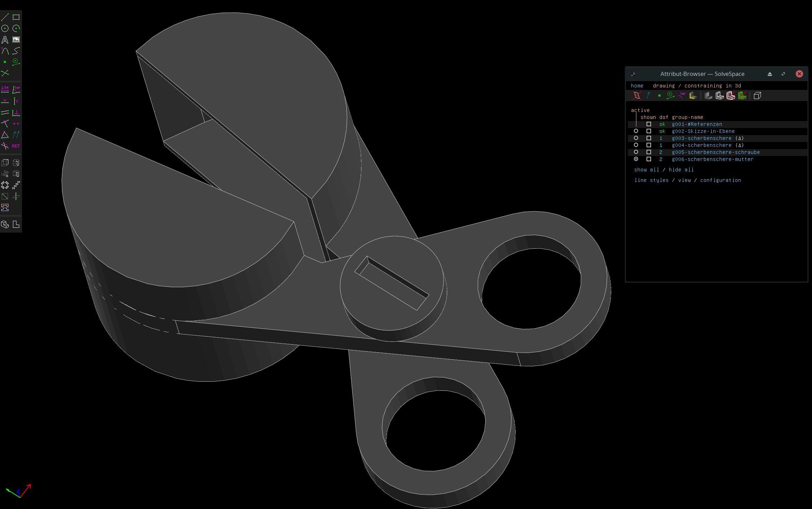Select the arc of a circle tool
Image resolution: width=812 pixels, height=509 pixels.
(16, 28)
